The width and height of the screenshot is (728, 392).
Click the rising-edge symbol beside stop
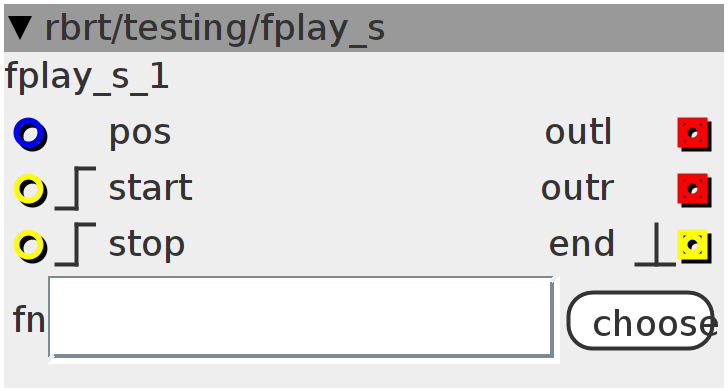[76, 244]
